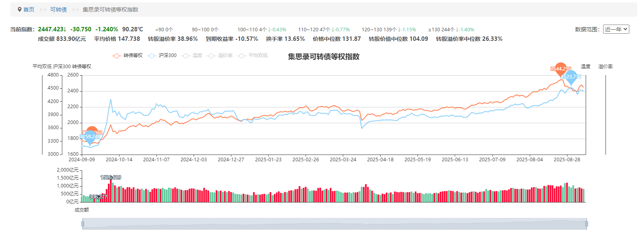
Task: Show the 溢价率 legend series
Action: 220,56
